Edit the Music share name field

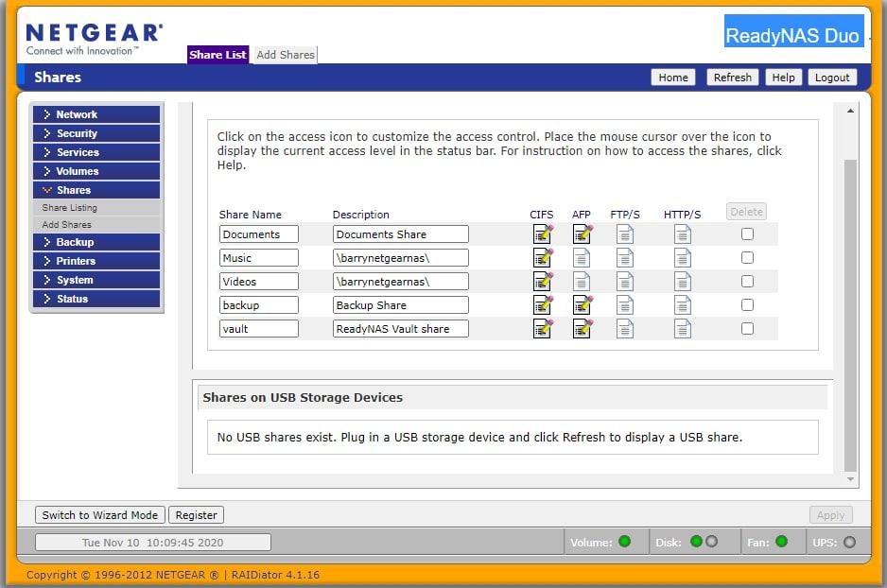tap(258, 258)
